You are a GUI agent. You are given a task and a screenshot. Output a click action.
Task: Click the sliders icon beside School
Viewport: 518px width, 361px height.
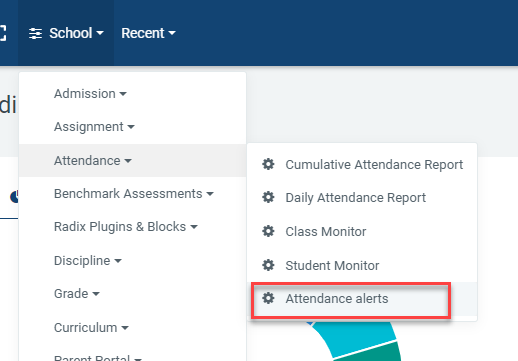35,33
